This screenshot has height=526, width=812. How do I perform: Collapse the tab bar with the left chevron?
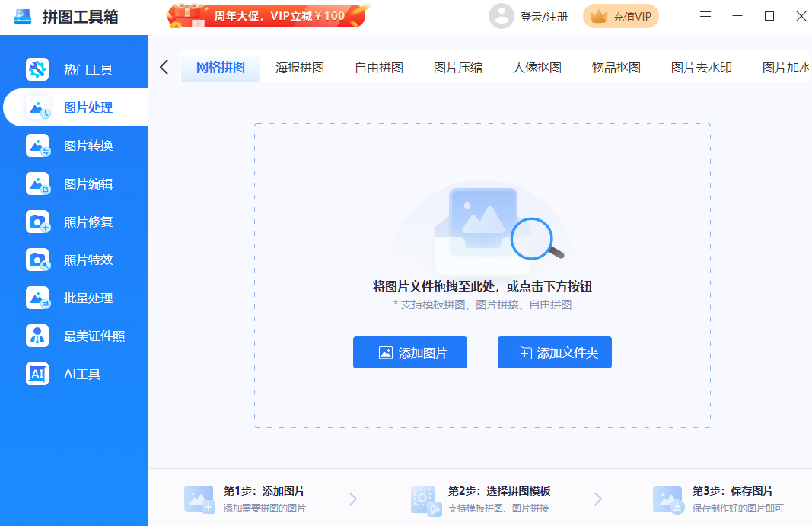(x=164, y=67)
